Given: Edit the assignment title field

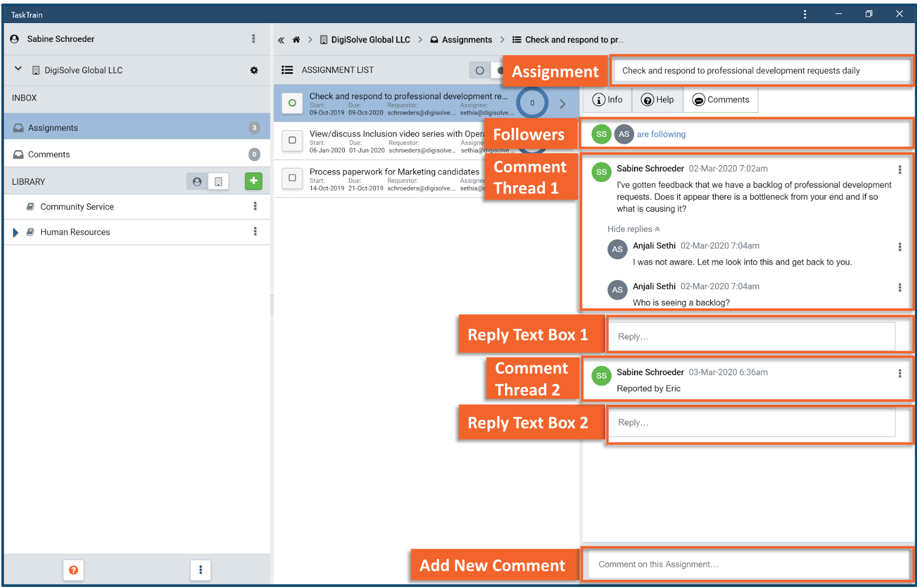Looking at the screenshot, I should (762, 71).
